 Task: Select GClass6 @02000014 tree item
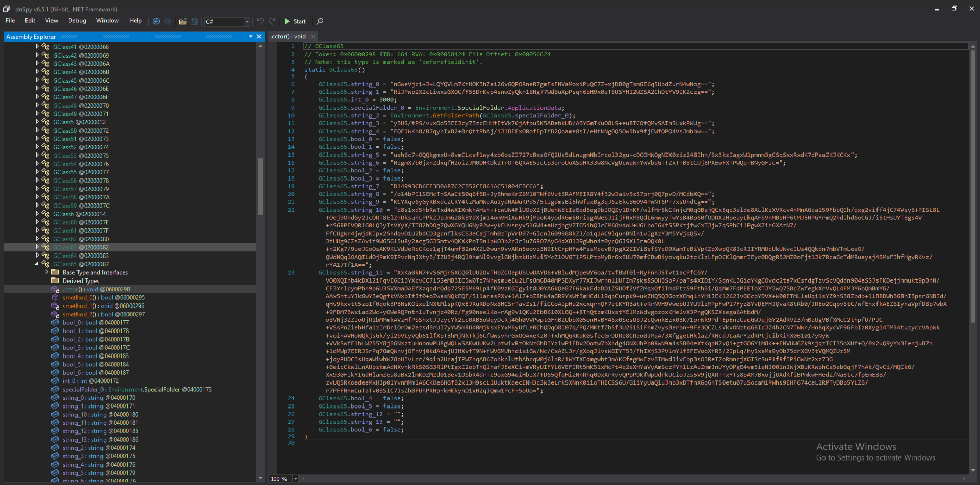coord(79,214)
